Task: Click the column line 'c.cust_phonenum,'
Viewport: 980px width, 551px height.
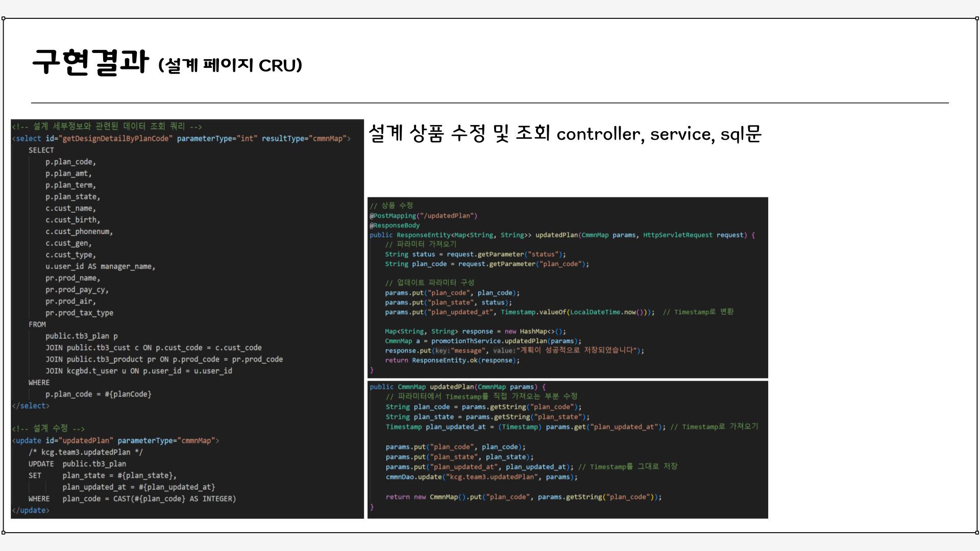Action: [79, 232]
